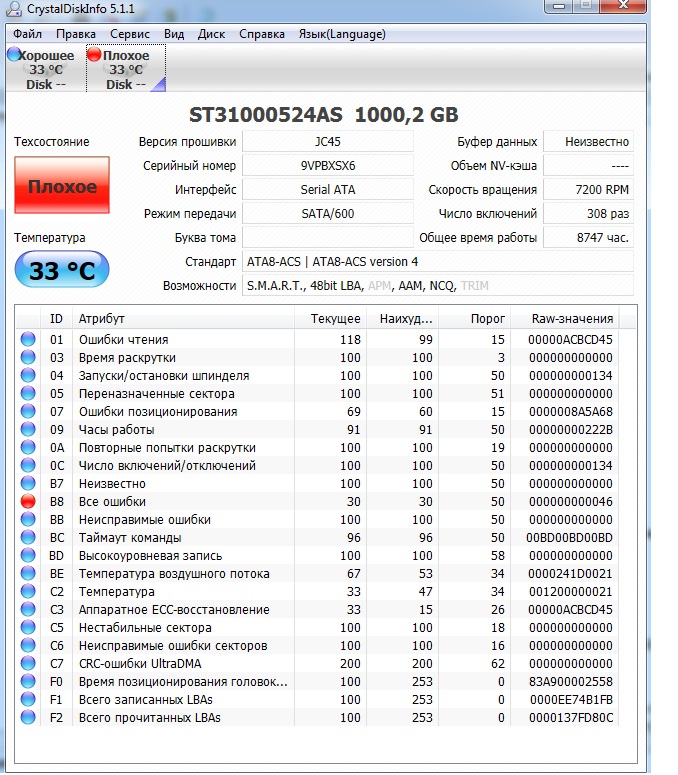Click status icon for Повторные попытки раскрутки row
678x775 pixels.
28,447
